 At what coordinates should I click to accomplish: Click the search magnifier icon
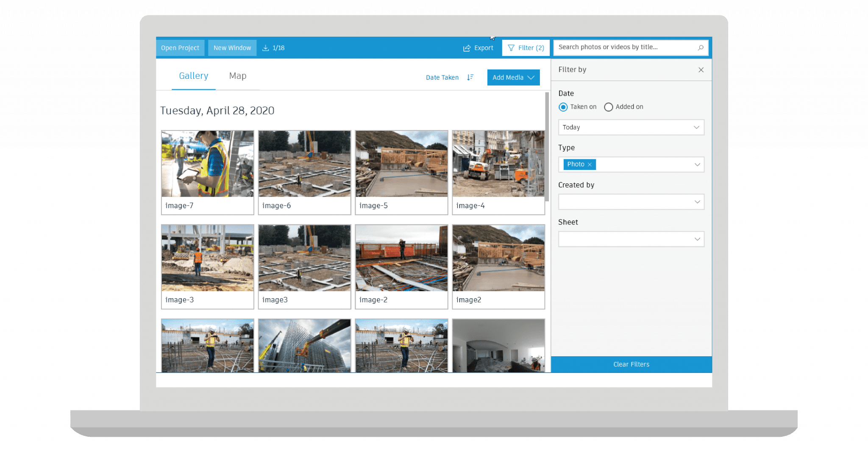point(700,47)
